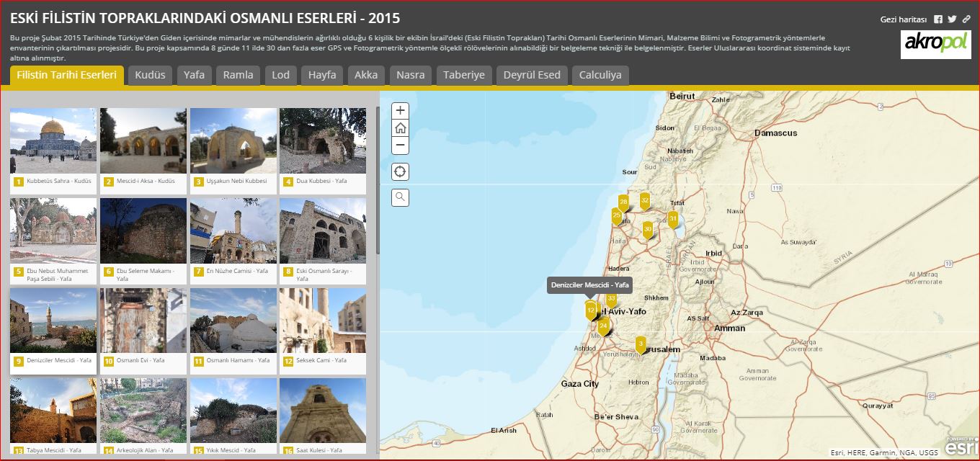Image resolution: width=980 pixels, height=461 pixels.
Task: Click map marker 3 near Jerusalem
Action: coord(640,344)
